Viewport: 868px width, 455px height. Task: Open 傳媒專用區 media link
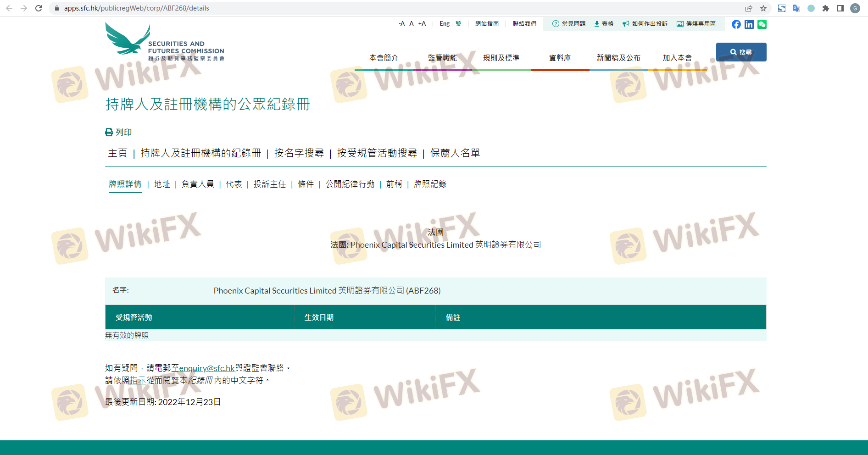tap(696, 24)
